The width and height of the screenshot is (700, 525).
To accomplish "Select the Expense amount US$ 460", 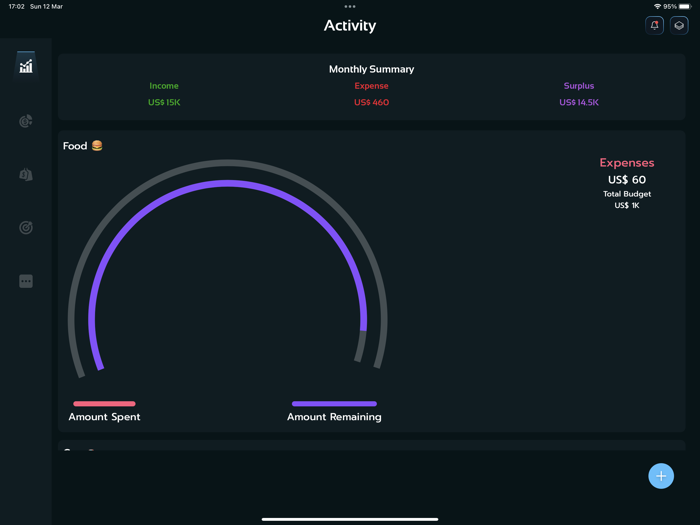I will click(371, 102).
